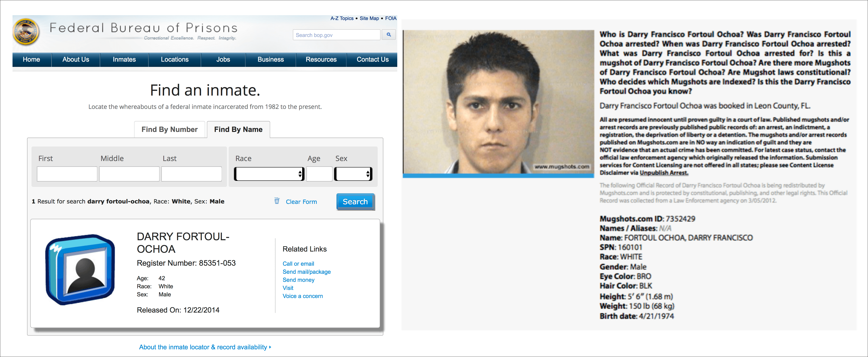Open the A-Z Topics link
This screenshot has width=868, height=357.
click(342, 18)
